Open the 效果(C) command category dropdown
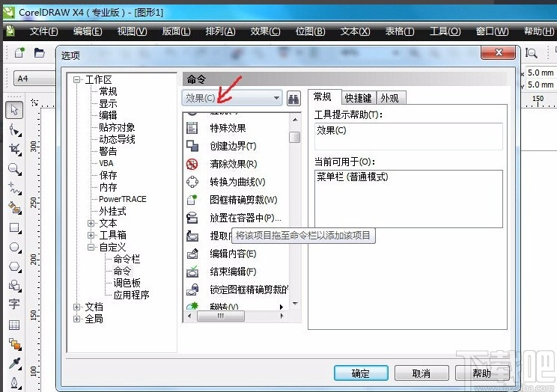Image resolution: width=557 pixels, height=392 pixels. (232, 98)
